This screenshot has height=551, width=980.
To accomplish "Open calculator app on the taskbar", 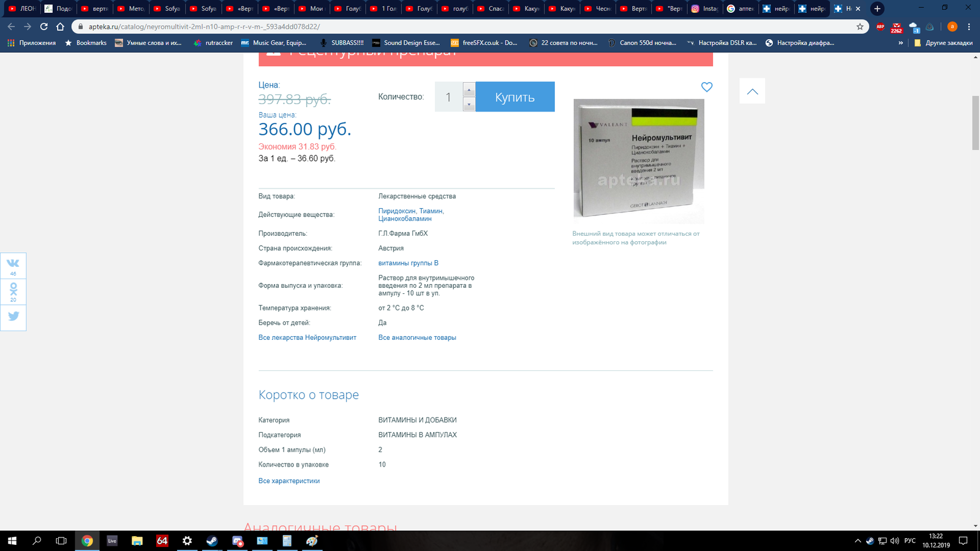I will coord(287,541).
